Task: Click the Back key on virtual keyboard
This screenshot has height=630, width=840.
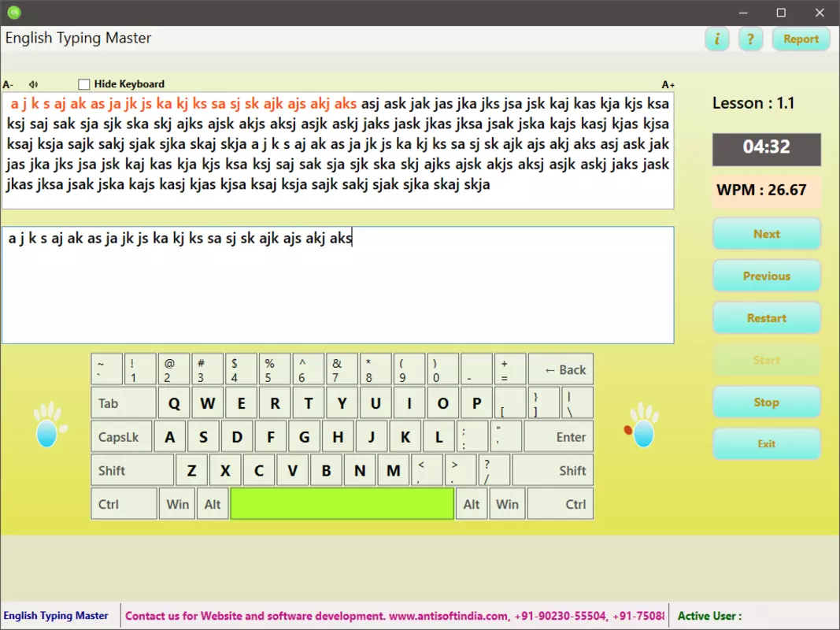Action: 561,369
